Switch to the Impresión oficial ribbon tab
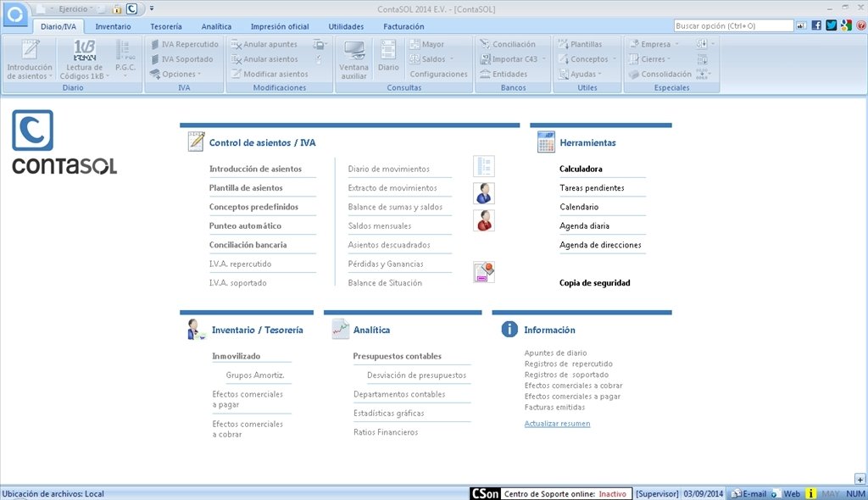The width and height of the screenshot is (868, 500). [280, 26]
